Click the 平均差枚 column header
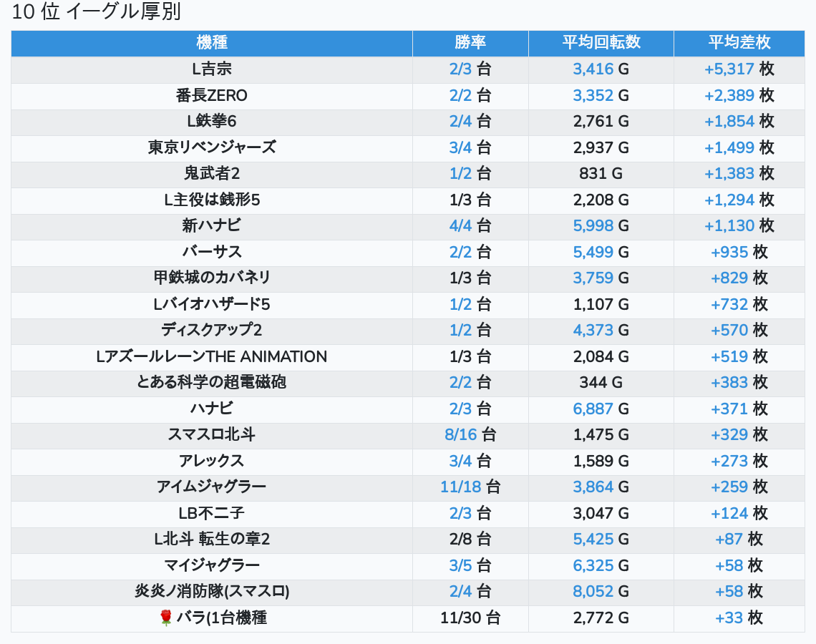The image size is (816, 644). click(x=739, y=43)
